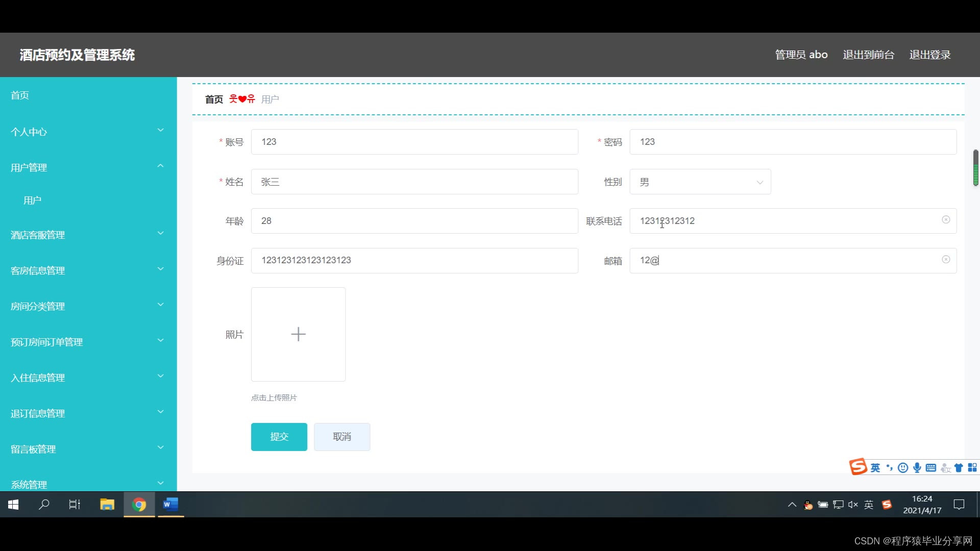This screenshot has height=551, width=980.
Task: Select the 用户 submenu item
Action: click(32, 201)
